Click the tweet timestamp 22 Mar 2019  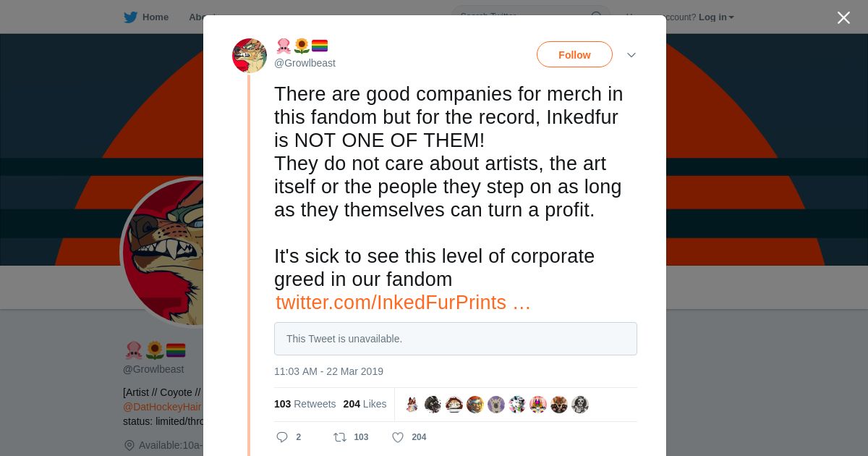coord(328,371)
